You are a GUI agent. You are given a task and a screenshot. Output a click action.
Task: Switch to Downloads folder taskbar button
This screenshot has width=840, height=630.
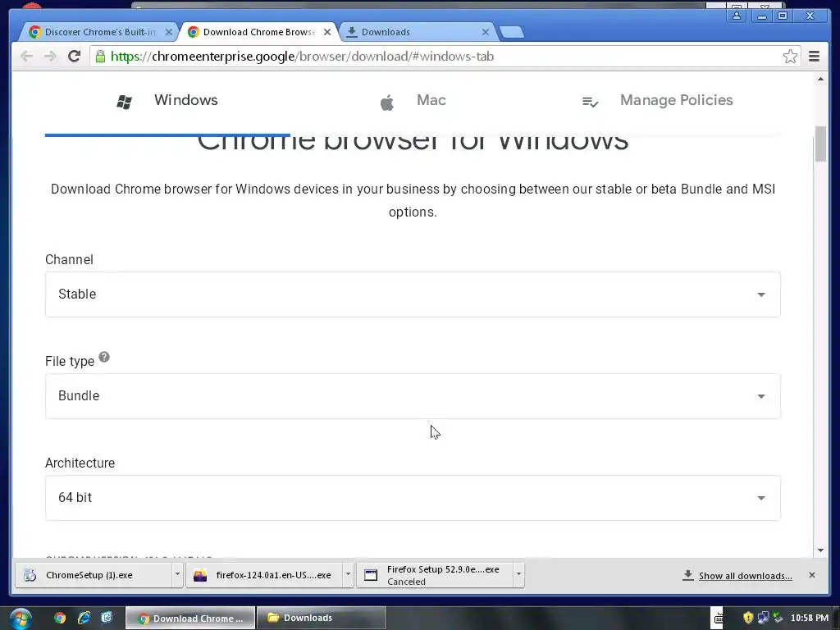coord(322,619)
